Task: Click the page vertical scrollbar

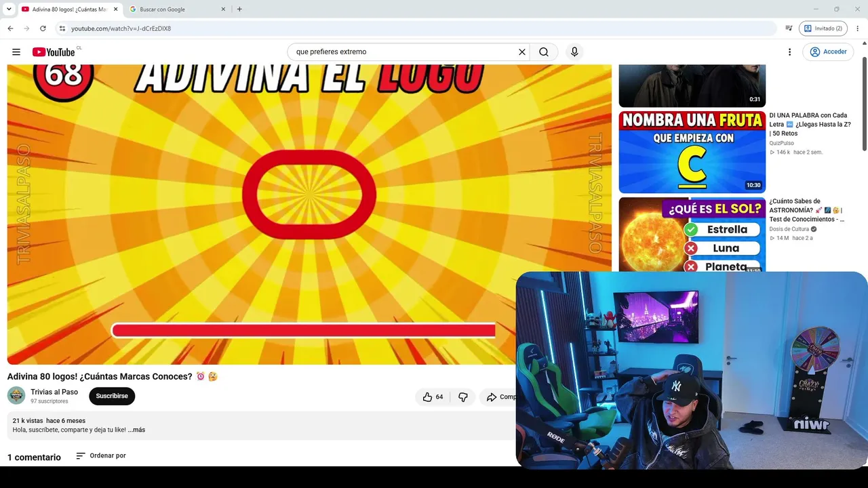Action: click(x=864, y=105)
